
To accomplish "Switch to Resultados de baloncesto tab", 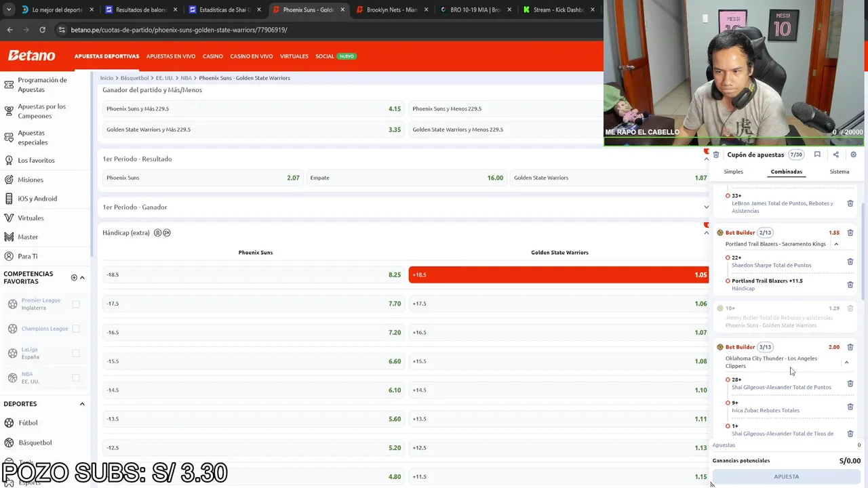I will pos(140,9).
